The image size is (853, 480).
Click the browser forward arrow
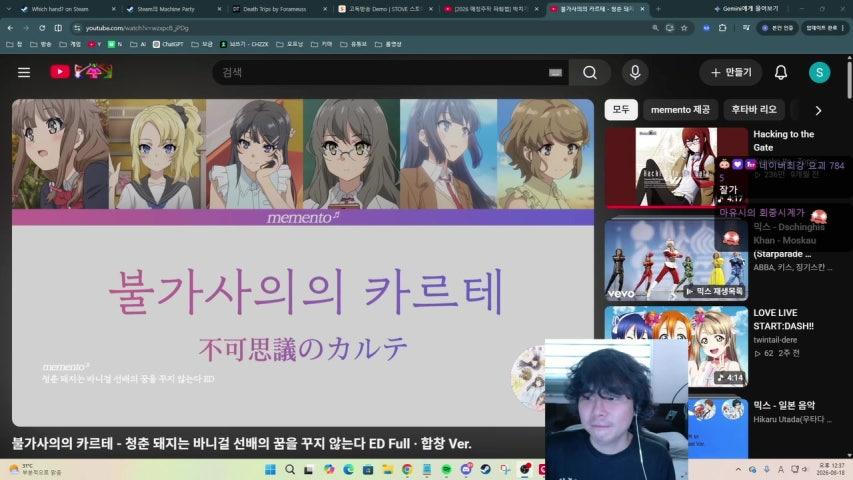click(x=26, y=28)
